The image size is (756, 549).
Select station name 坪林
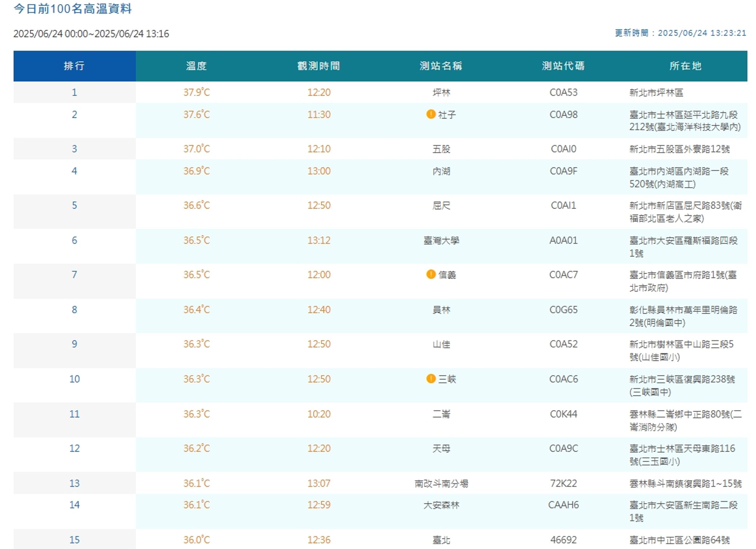[x=441, y=92]
